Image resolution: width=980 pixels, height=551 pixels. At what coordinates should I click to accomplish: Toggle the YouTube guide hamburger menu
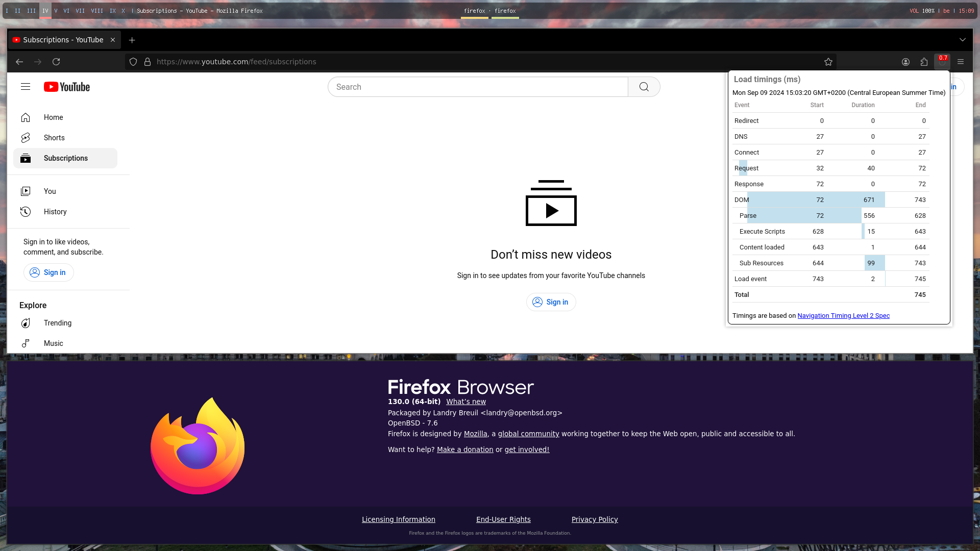(26, 87)
